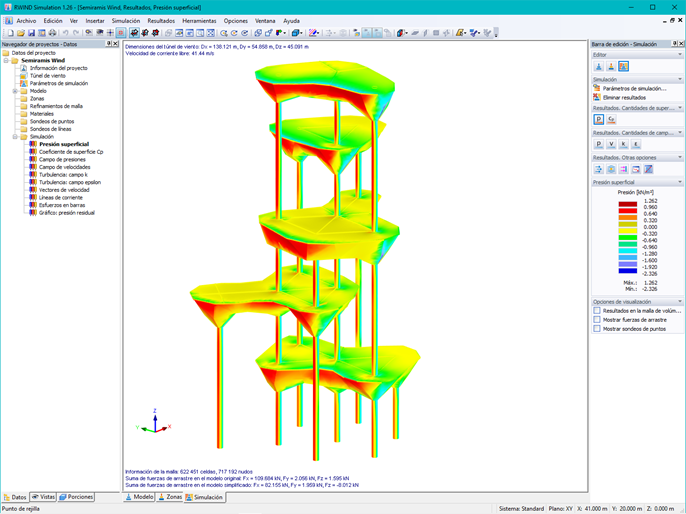
Task: Select the turbulence k field icon
Action: click(623, 144)
